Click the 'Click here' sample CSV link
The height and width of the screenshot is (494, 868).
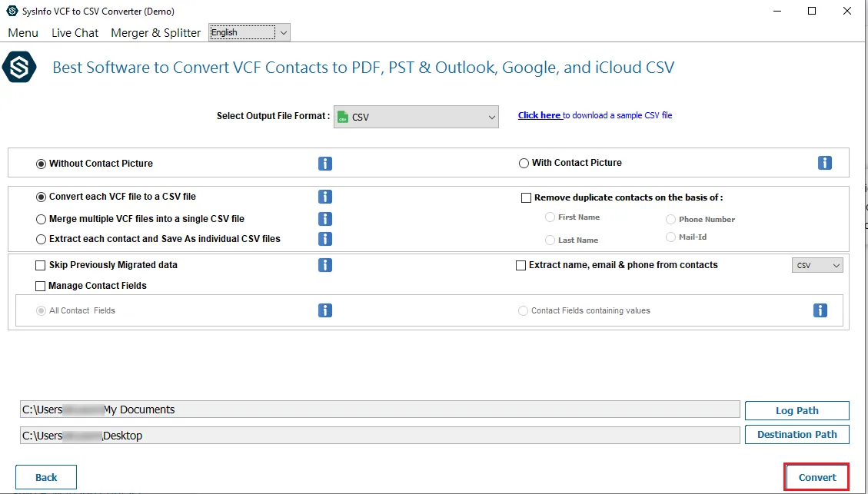tap(539, 115)
